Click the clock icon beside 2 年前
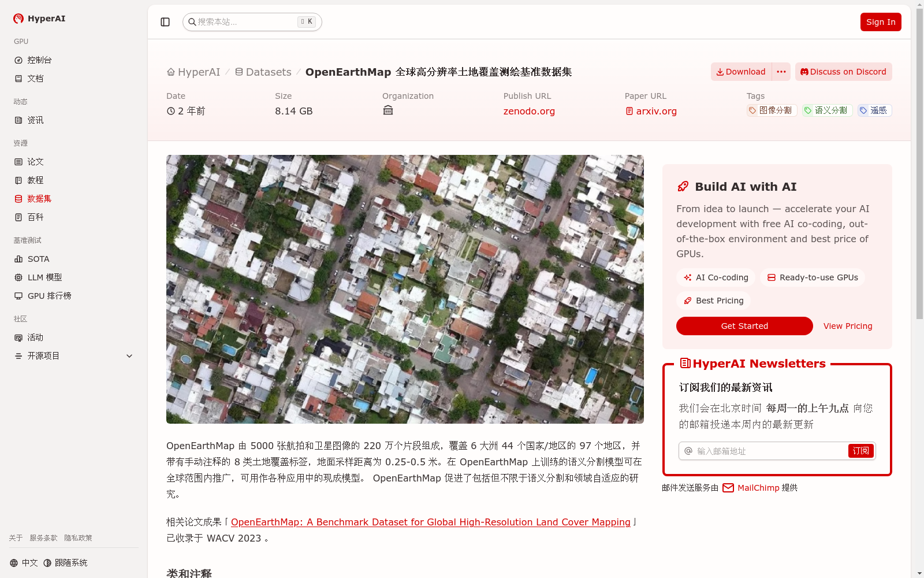This screenshot has height=578, width=924. click(x=171, y=111)
